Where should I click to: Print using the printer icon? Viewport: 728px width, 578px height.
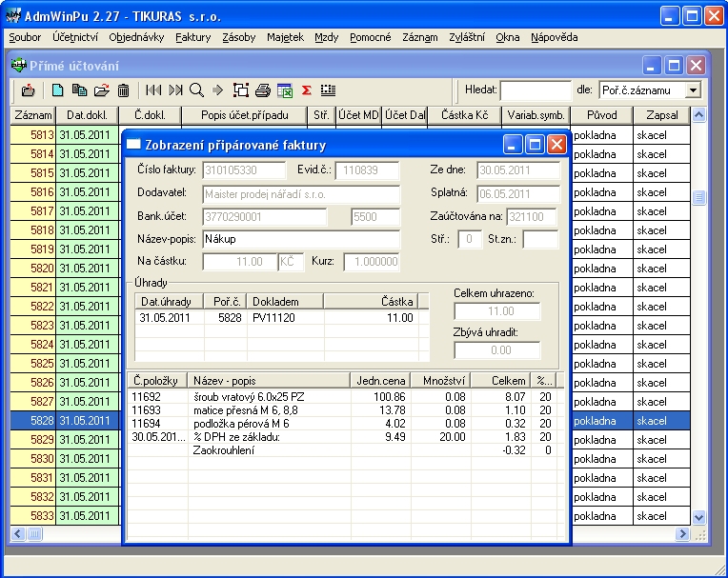[x=263, y=90]
